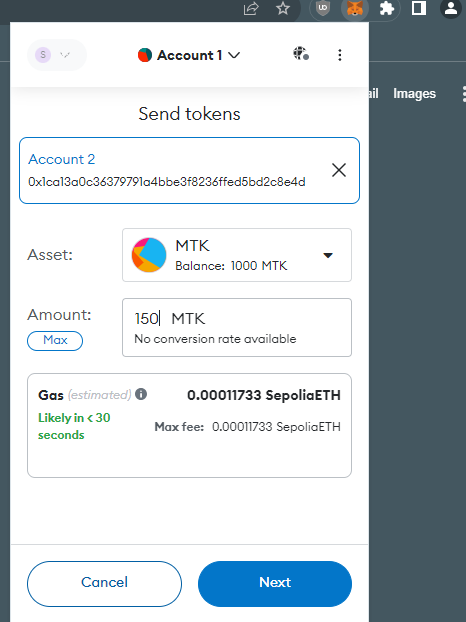Open MetaMask three-dot options menu
This screenshot has width=466, height=622.
339,55
